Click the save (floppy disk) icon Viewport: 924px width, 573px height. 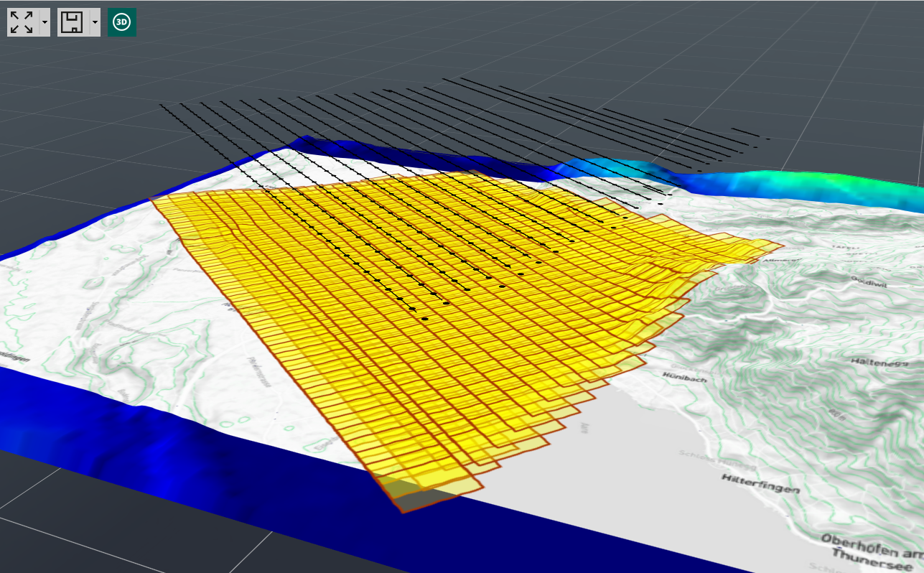(73, 22)
